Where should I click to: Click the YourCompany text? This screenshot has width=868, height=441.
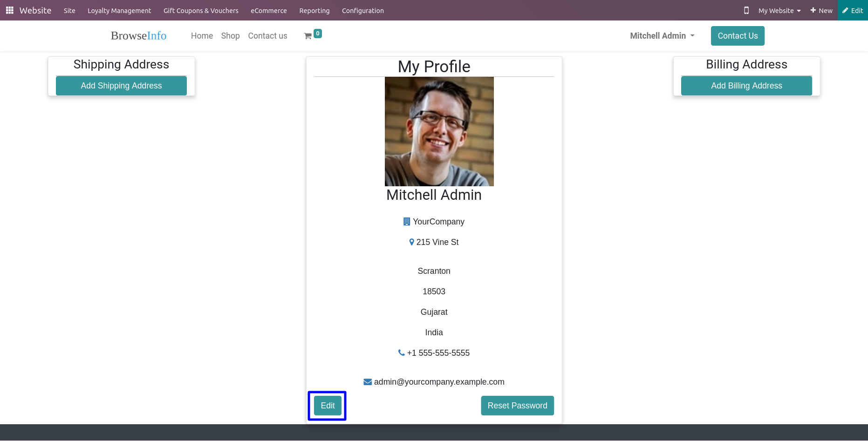[438, 222]
